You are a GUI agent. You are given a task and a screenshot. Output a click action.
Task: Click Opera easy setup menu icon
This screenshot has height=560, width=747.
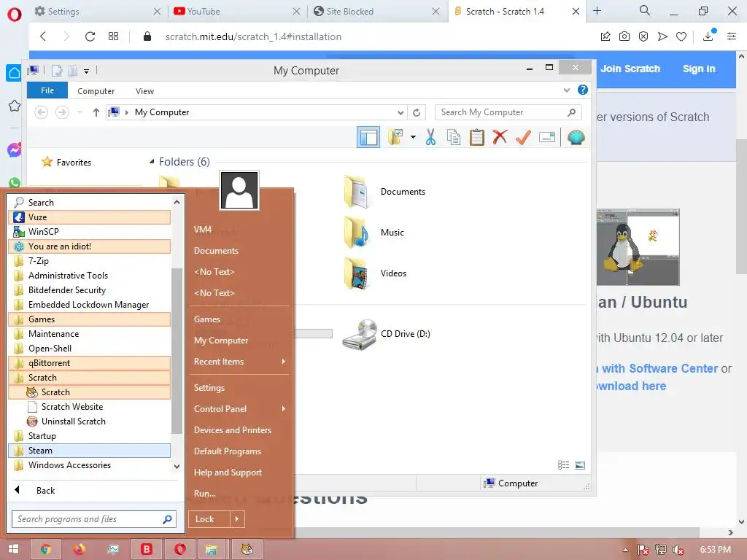pyautogui.click(x=732, y=36)
